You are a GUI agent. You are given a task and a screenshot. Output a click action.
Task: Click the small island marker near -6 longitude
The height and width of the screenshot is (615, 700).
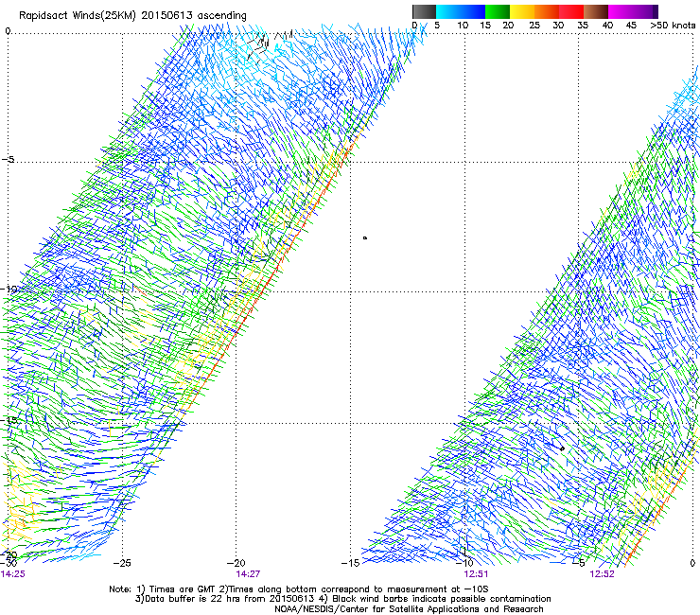(x=562, y=448)
